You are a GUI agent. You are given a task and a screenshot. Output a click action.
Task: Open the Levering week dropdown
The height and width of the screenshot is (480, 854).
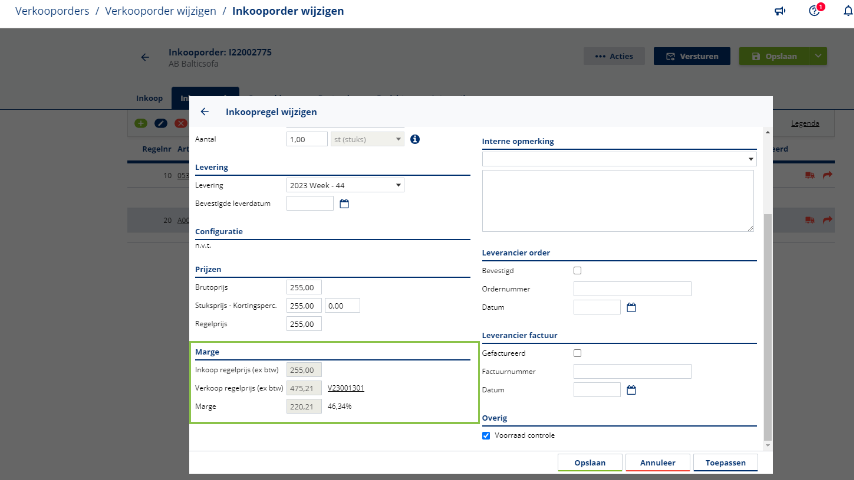point(345,185)
